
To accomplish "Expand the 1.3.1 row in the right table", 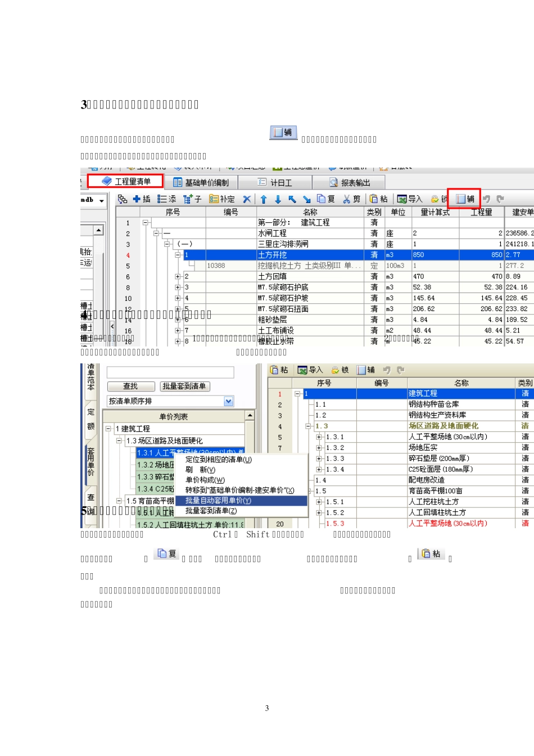I will coord(319,437).
